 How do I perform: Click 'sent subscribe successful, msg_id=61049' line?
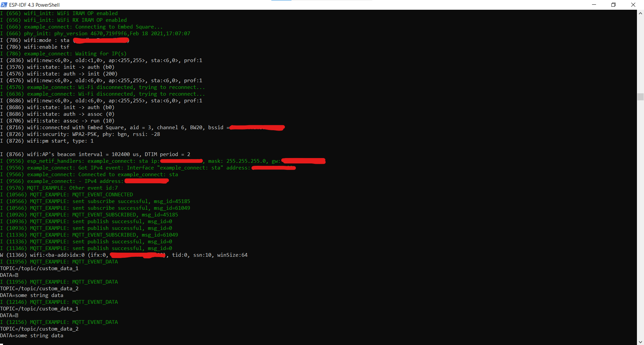(95, 208)
